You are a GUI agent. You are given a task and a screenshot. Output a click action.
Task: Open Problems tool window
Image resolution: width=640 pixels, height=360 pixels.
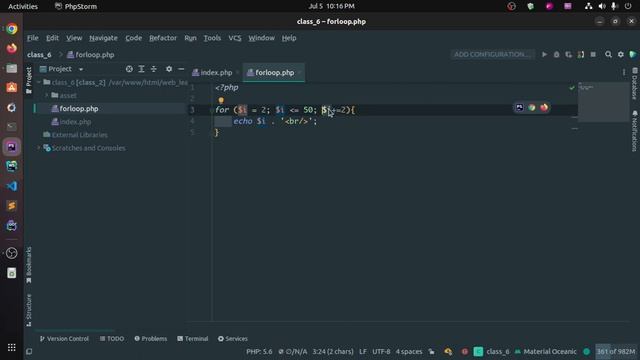[x=151, y=339]
